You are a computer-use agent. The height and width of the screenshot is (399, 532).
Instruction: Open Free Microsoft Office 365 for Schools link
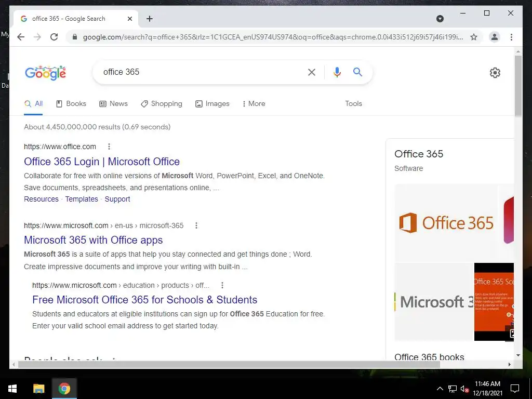point(144,300)
